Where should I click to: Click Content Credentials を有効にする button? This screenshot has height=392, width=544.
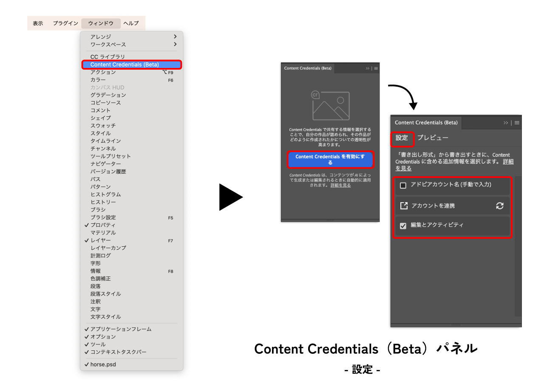pos(330,160)
